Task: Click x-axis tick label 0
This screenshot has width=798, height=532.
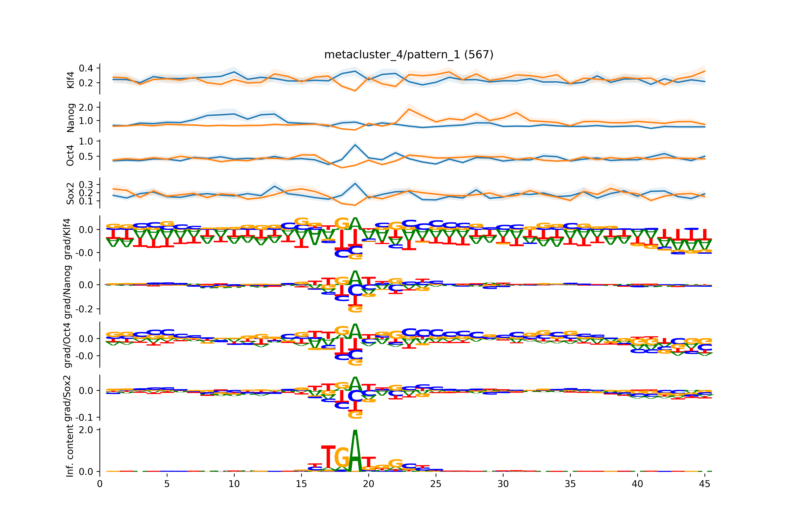Action: coord(100,484)
